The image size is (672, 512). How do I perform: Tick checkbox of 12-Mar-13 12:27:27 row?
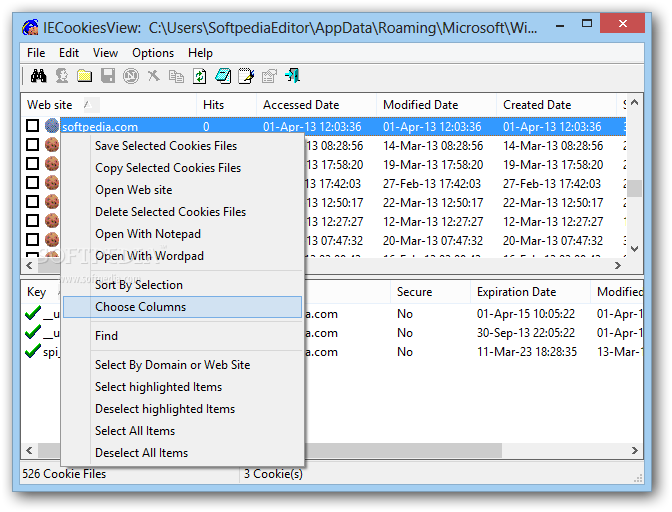(x=33, y=220)
